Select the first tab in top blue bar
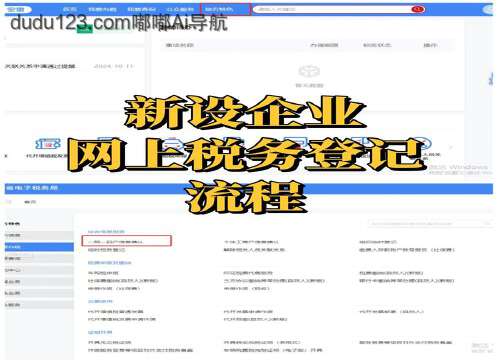The width and height of the screenshot is (500, 360). click(70, 9)
